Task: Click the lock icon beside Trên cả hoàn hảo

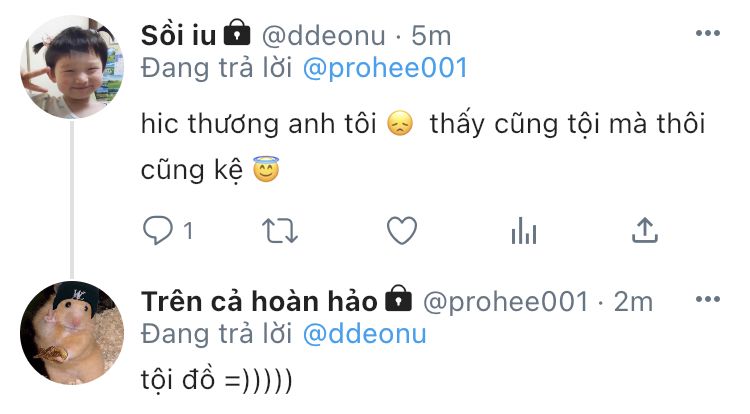Action: pyautogui.click(x=398, y=298)
